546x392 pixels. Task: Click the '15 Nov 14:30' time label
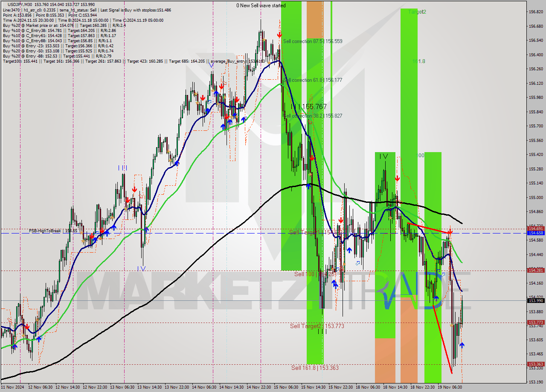click(x=313, y=387)
